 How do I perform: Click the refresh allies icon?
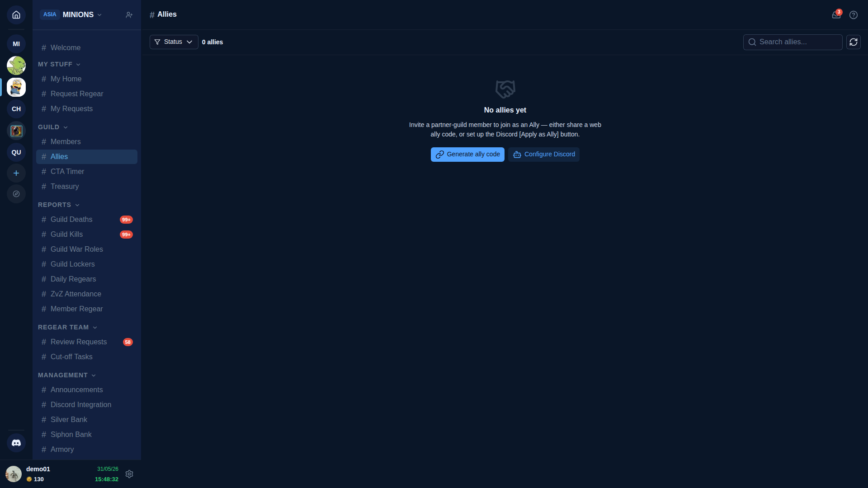(x=854, y=42)
